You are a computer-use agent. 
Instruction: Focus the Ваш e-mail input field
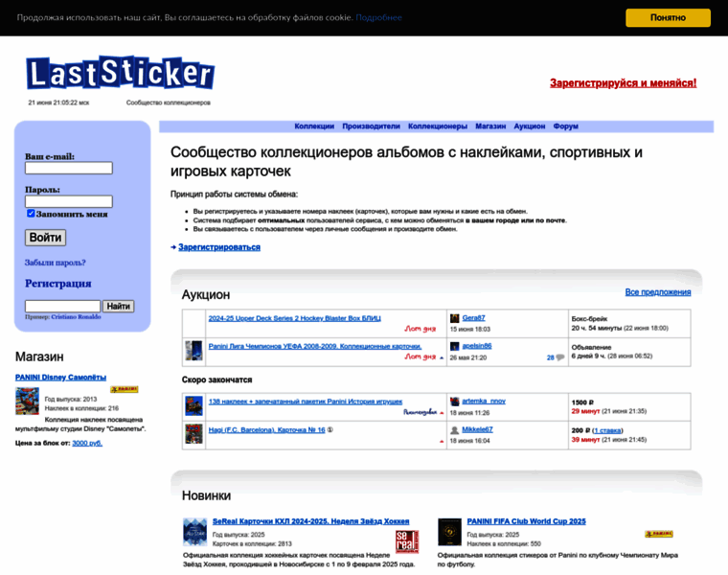click(69, 168)
